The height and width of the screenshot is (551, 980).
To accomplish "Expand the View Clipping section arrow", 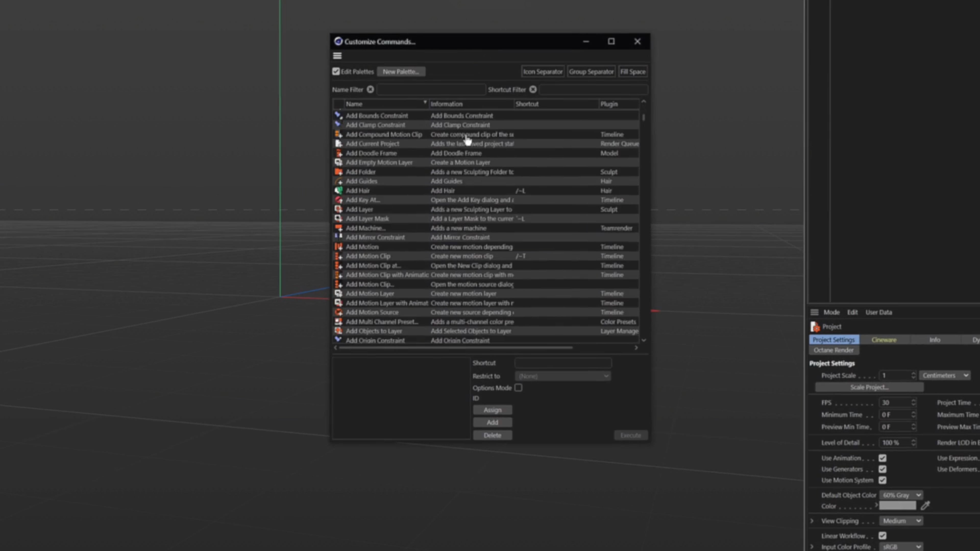I will [812, 521].
